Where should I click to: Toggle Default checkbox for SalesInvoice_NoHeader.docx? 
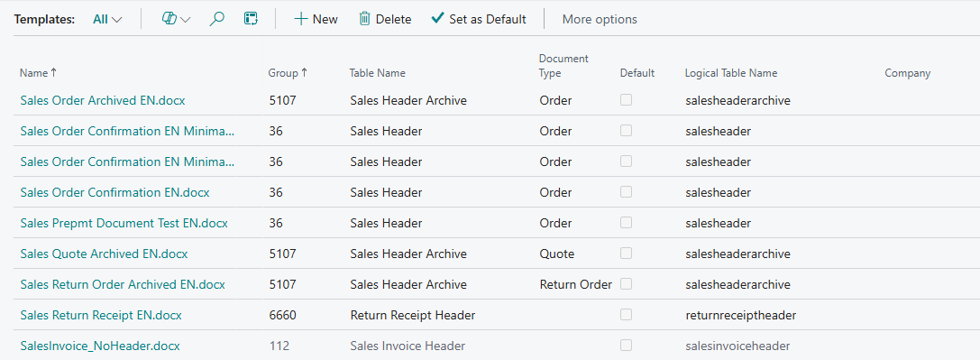click(x=626, y=345)
